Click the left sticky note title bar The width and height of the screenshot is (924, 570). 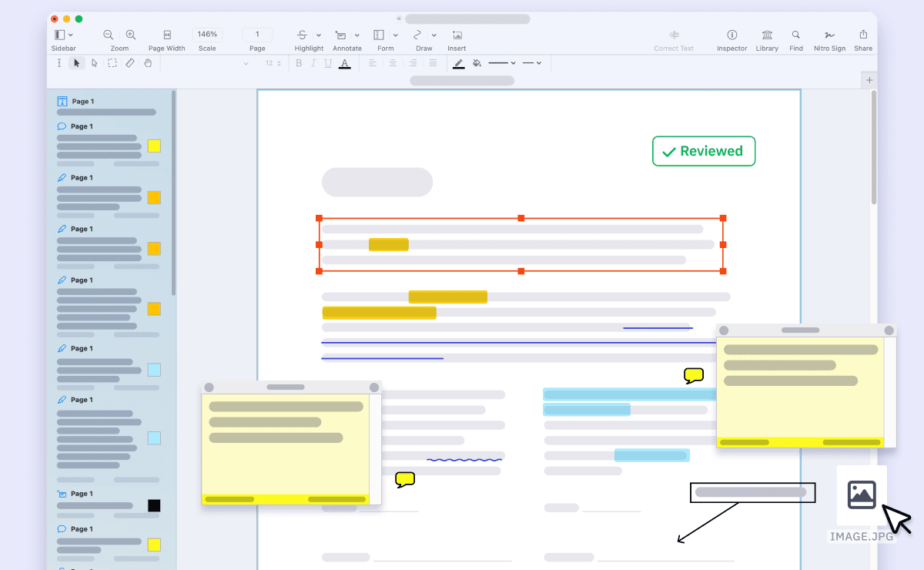291,387
